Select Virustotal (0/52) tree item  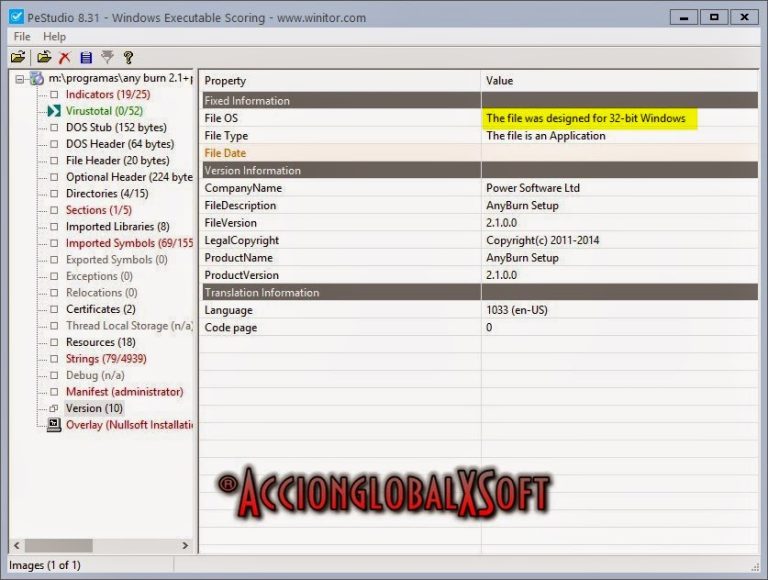click(104, 111)
